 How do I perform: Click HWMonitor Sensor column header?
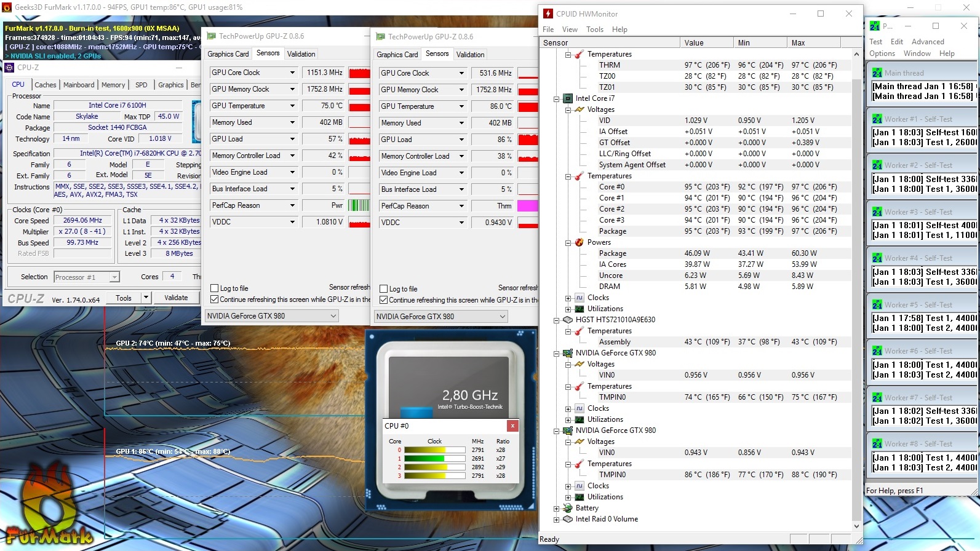click(609, 42)
